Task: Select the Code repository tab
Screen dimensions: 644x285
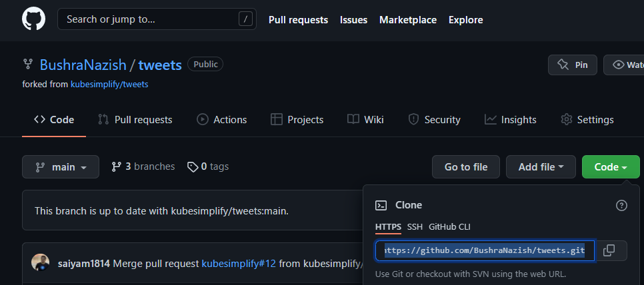Action: (x=54, y=120)
